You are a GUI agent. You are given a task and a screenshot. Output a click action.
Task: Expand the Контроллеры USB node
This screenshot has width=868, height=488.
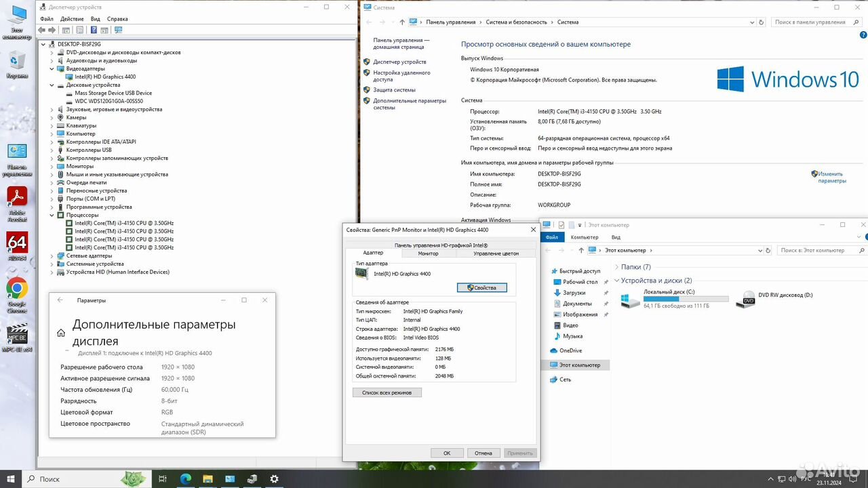(52, 150)
